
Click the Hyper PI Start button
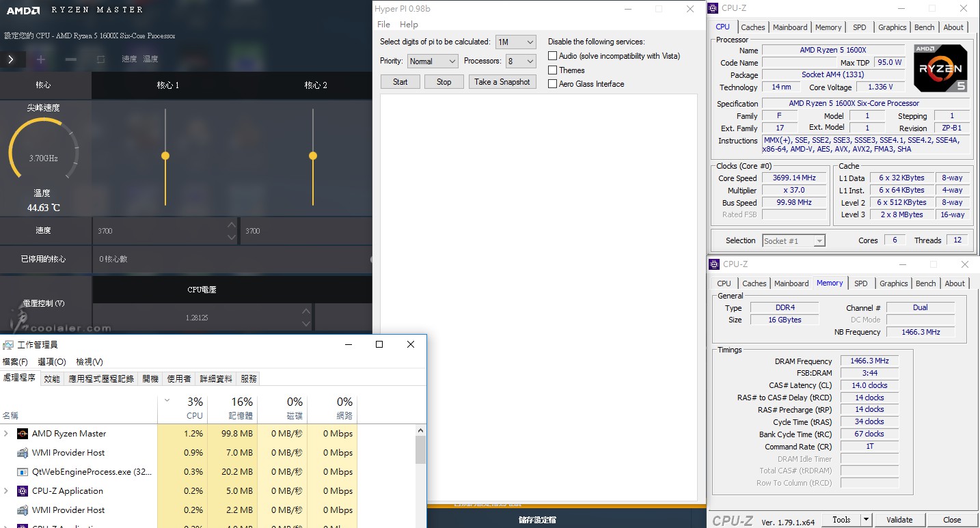click(400, 82)
